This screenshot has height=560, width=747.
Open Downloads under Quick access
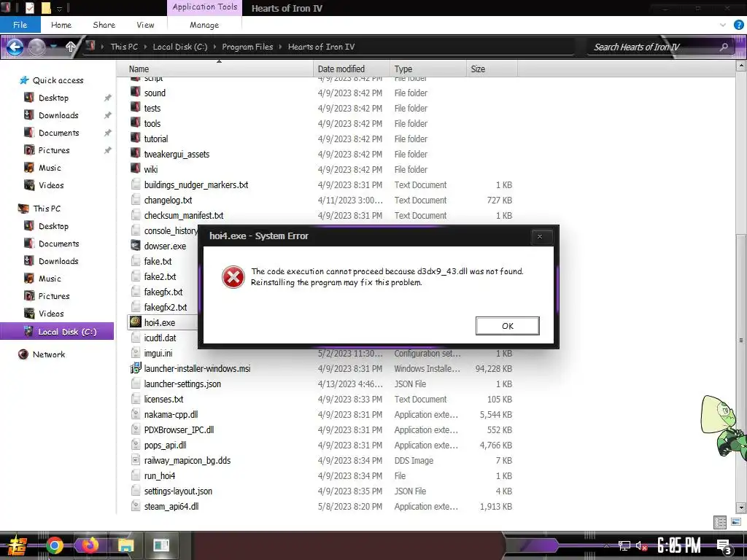[58, 115]
